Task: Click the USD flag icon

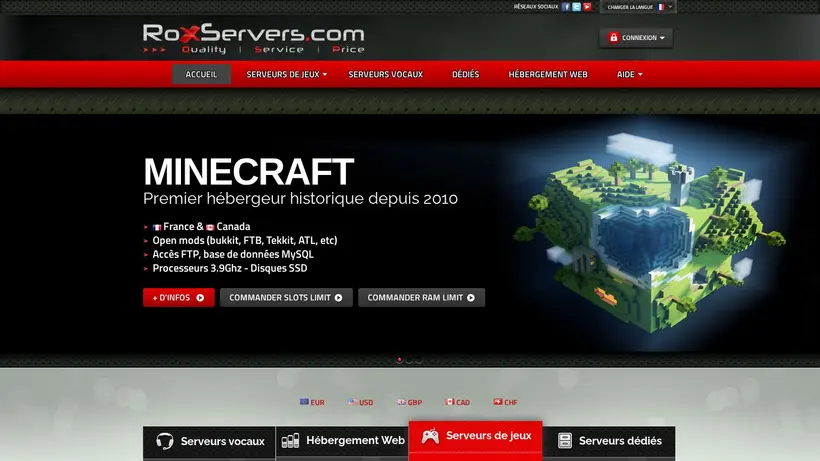Action: point(353,401)
